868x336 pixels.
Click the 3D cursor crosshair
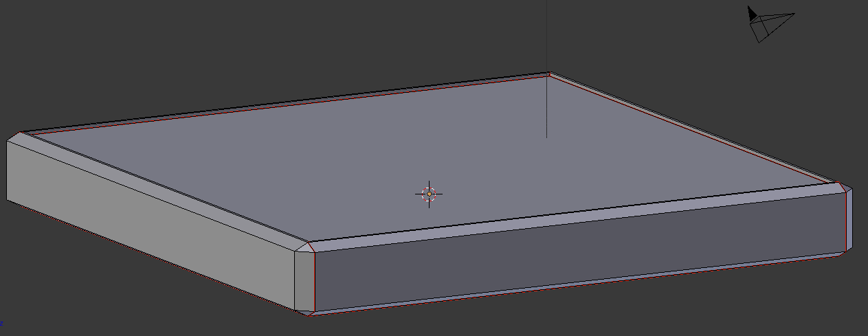[x=429, y=194]
